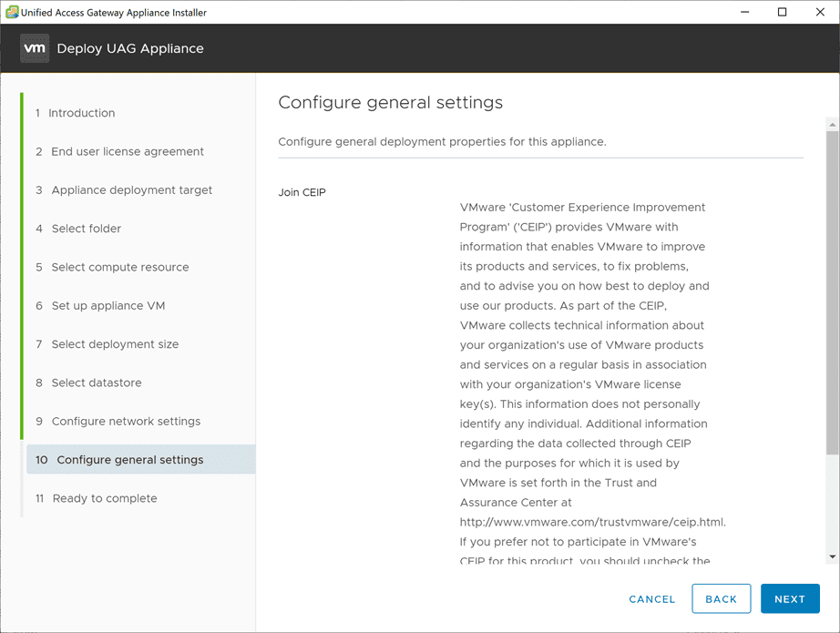Viewport: 840px width, 633px height.
Task: Open Select compute resource step
Action: click(119, 267)
